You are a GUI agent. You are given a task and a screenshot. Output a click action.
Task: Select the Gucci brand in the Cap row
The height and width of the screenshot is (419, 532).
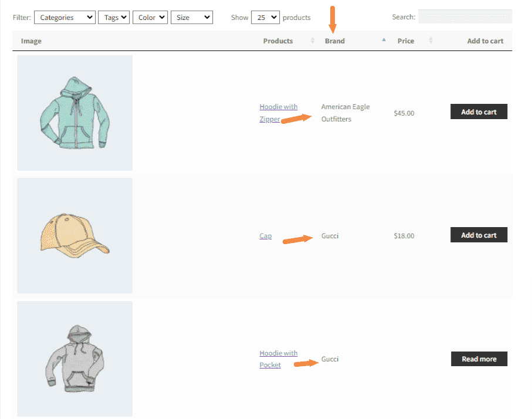330,236
